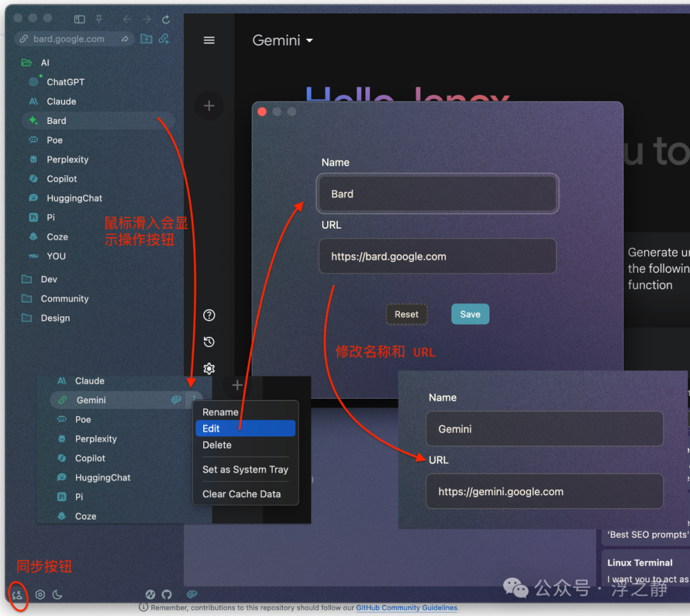Open Gemini help with the question mark icon

tap(209, 315)
